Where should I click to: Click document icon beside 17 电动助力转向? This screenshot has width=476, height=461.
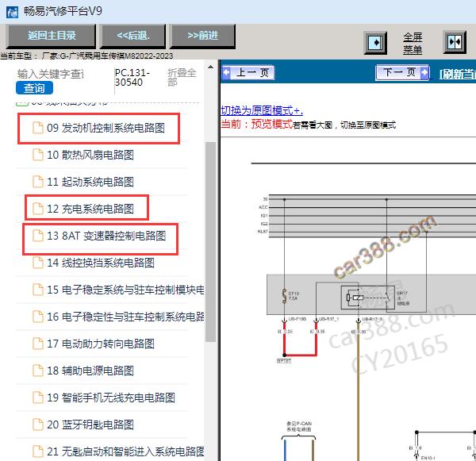[37, 344]
